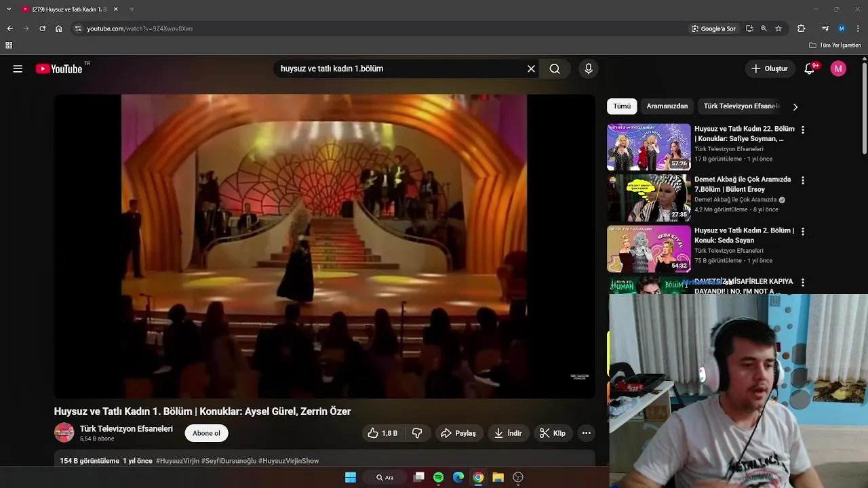This screenshot has width=868, height=488.
Task: Start voice search with the microphone
Action: pyautogui.click(x=589, y=68)
